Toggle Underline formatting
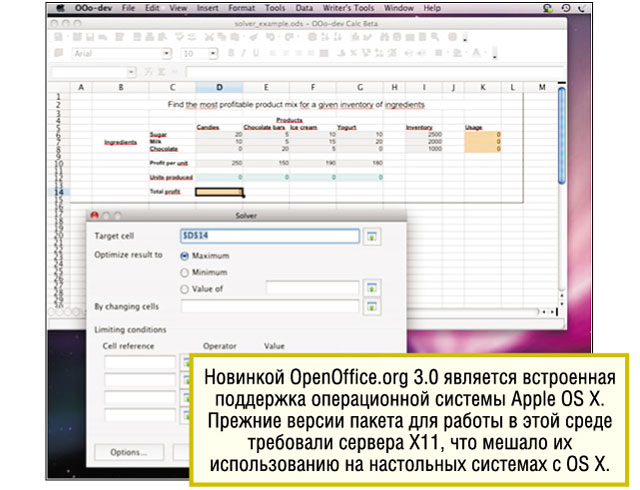Viewport: 640px width, 490px height. 256,53
